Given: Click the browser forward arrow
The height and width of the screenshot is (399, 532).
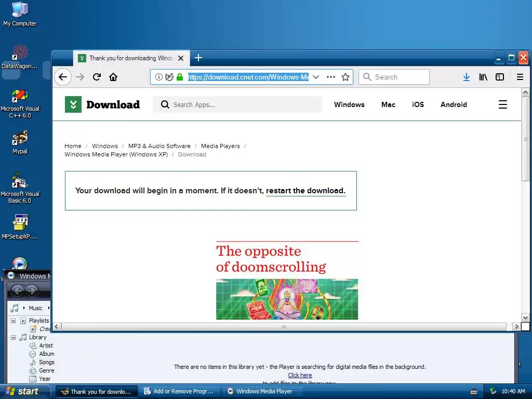Looking at the screenshot, I should pyautogui.click(x=80, y=77).
